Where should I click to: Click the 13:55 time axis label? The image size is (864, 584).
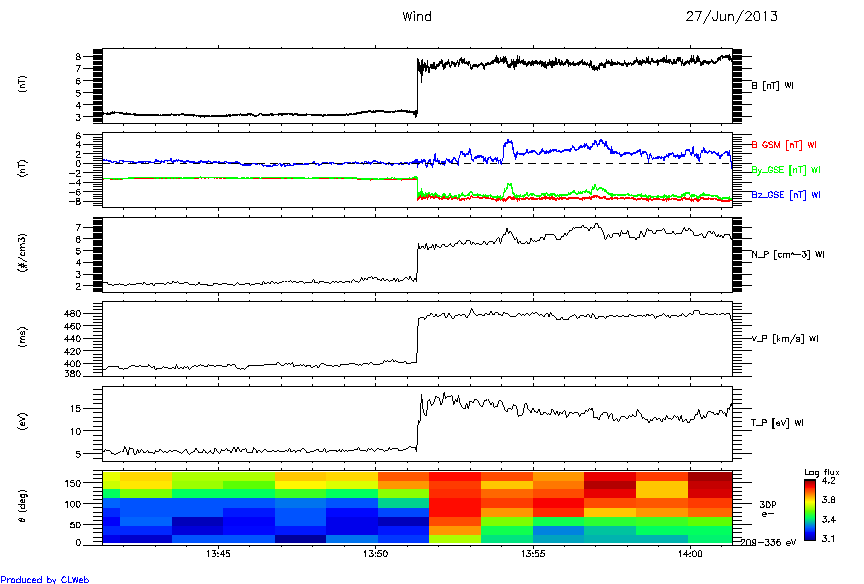(x=533, y=554)
